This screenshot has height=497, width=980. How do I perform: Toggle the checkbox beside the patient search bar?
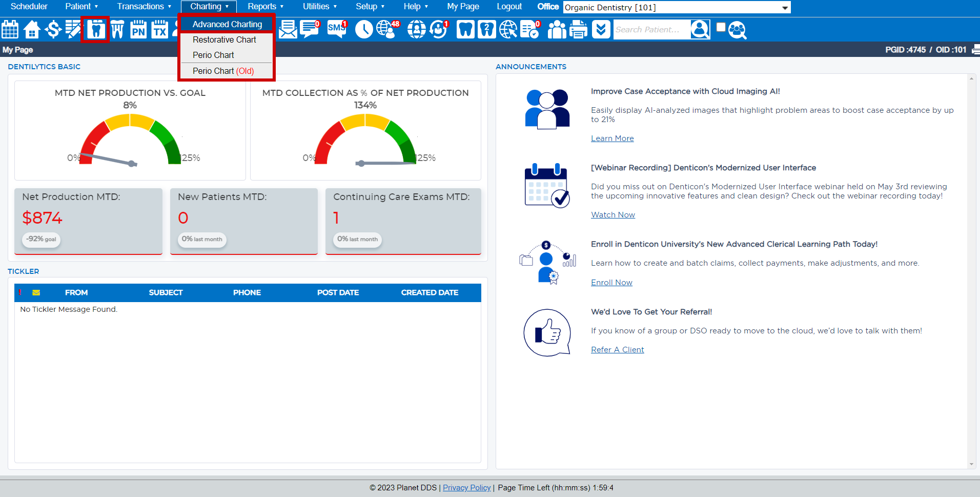pyautogui.click(x=720, y=26)
